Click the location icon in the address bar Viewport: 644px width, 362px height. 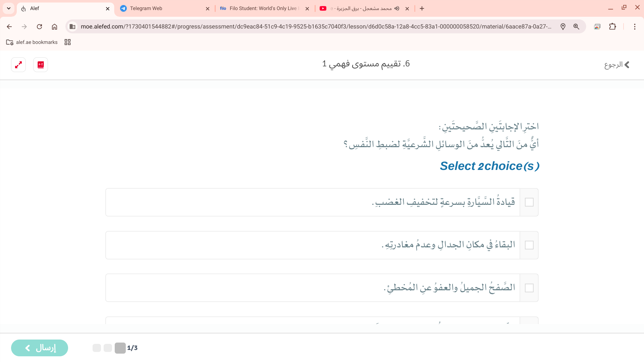tap(563, 27)
